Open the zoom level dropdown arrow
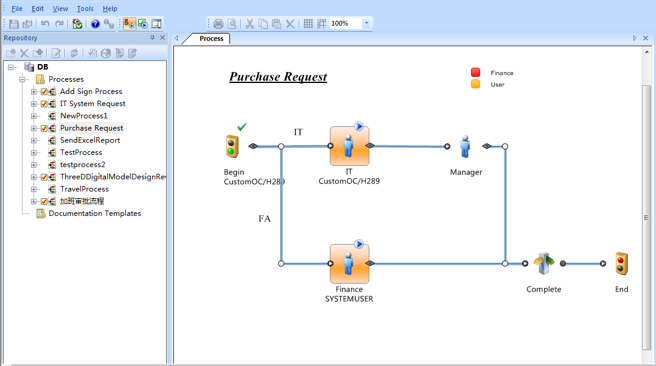This screenshot has height=366, width=656. [366, 23]
